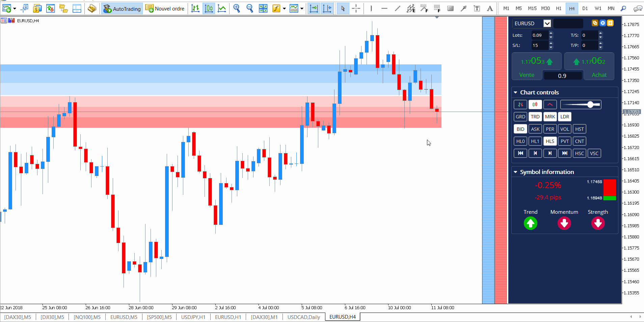The width and height of the screenshot is (644, 322).
Task: Select the Horizontal Line tool
Action: coord(384,8)
